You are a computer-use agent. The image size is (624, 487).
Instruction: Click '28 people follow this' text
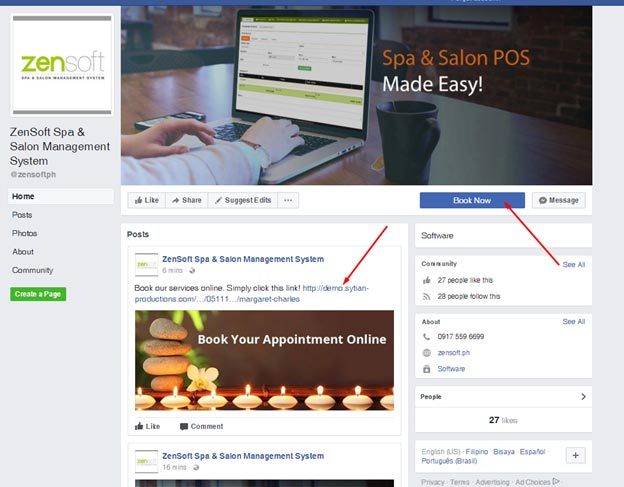(469, 296)
